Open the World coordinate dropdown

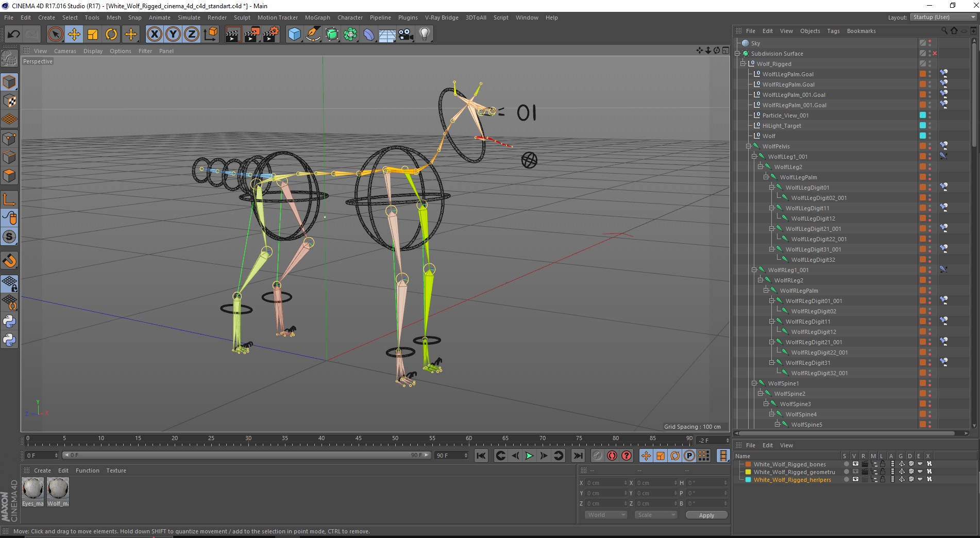coord(606,515)
